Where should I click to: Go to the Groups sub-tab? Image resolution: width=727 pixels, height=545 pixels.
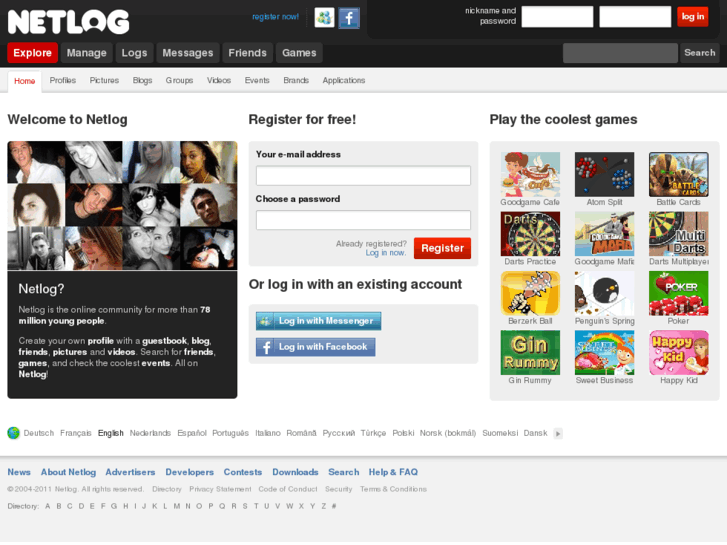coord(179,80)
